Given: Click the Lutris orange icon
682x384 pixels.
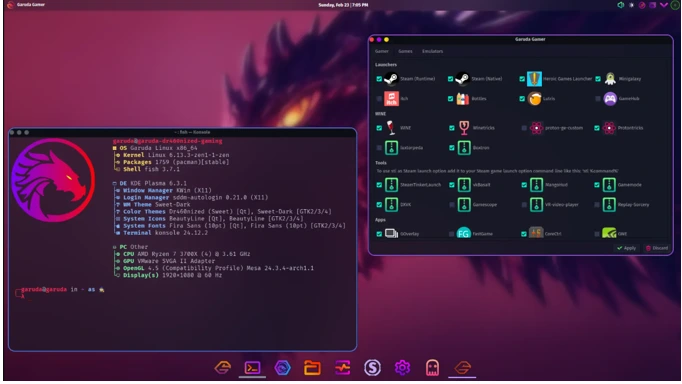Looking at the screenshot, I should (x=534, y=99).
